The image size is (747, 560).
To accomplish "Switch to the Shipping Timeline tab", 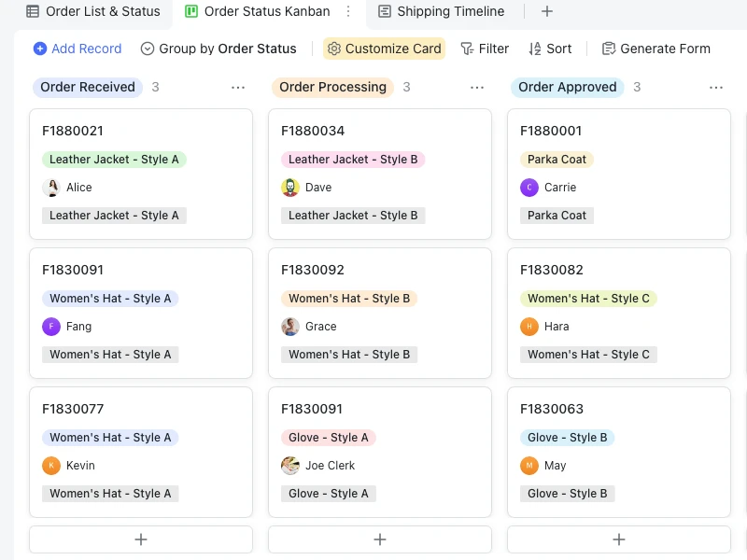I will click(x=442, y=11).
